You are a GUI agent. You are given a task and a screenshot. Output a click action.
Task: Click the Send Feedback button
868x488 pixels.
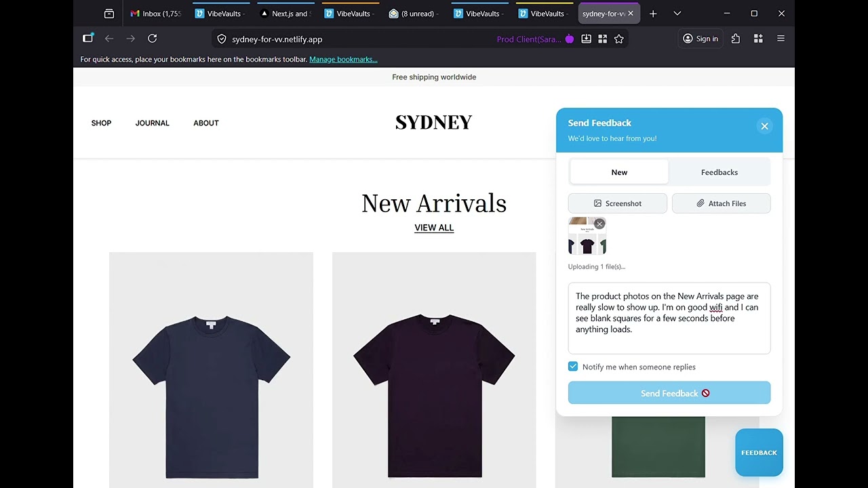[669, 393]
